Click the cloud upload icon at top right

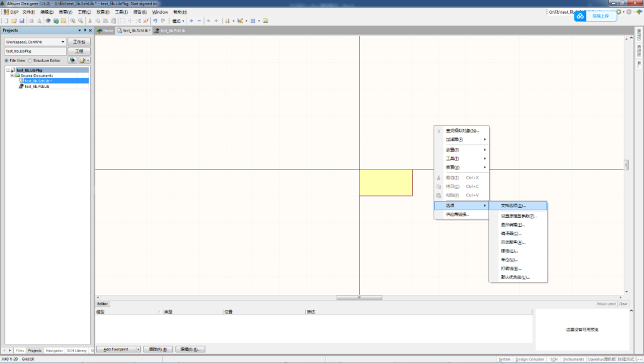pos(580,16)
